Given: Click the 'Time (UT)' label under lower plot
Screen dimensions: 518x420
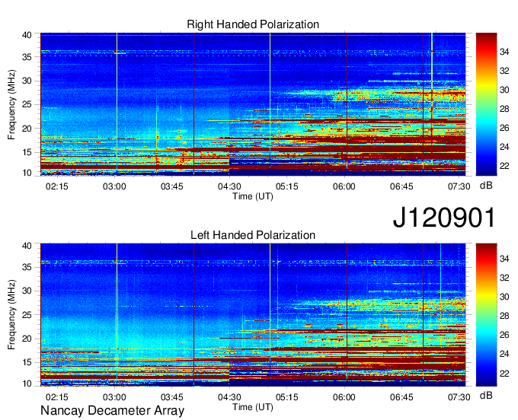Looking at the screenshot, I should 253,407.
